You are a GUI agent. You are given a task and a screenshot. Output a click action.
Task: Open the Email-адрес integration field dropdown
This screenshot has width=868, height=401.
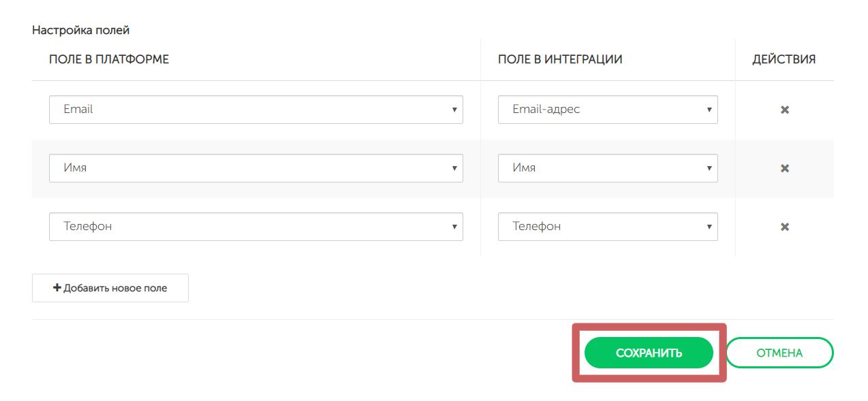coord(607,110)
